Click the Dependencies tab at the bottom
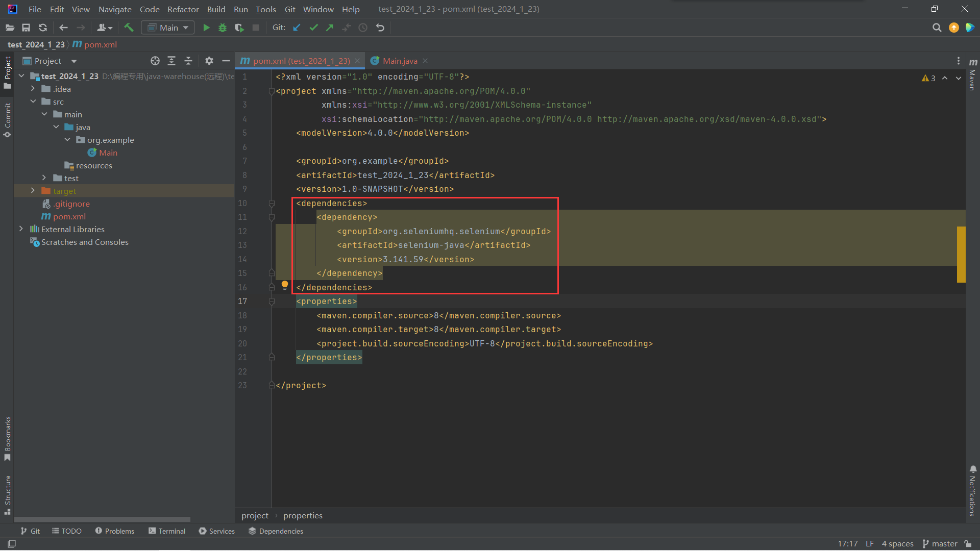 [x=281, y=531]
